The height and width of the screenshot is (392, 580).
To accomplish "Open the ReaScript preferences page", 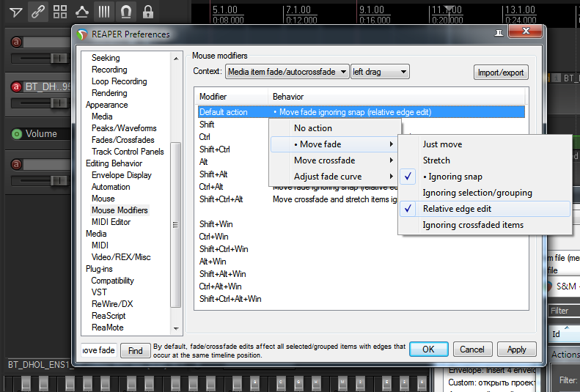I will (x=109, y=316).
